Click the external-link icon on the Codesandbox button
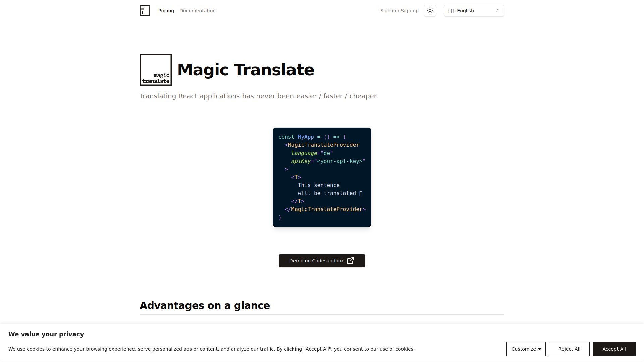Viewport: 644px width, 362px height. tap(350, 260)
